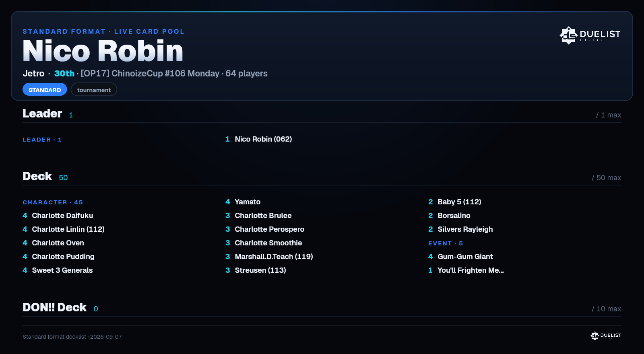
Task: Click the Duelist logo in header
Action: (590, 35)
